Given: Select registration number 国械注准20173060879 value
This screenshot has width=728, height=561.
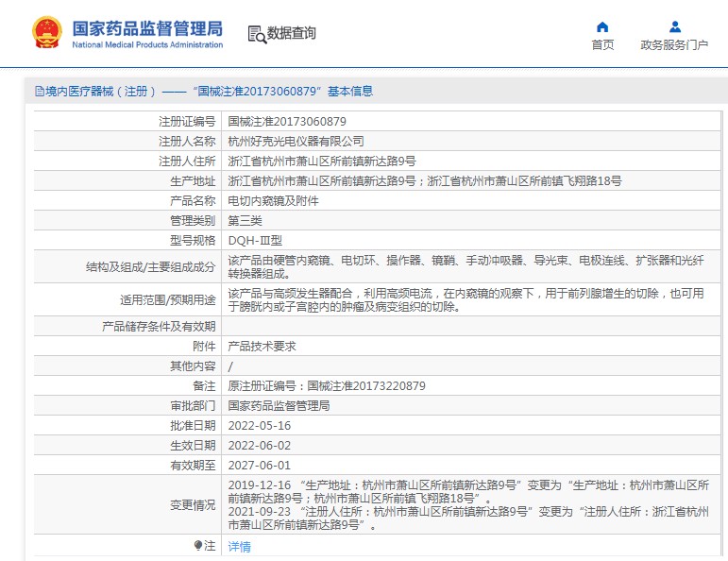Looking at the screenshot, I should [x=287, y=122].
